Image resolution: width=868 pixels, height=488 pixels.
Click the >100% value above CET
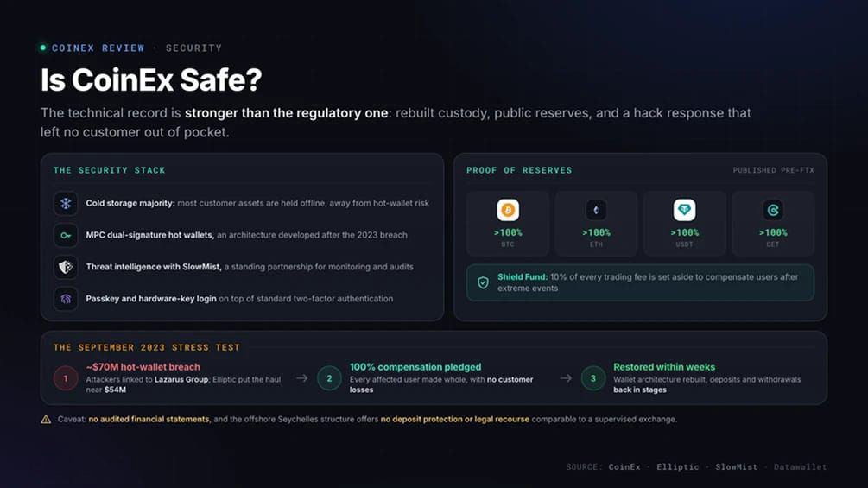(773, 233)
